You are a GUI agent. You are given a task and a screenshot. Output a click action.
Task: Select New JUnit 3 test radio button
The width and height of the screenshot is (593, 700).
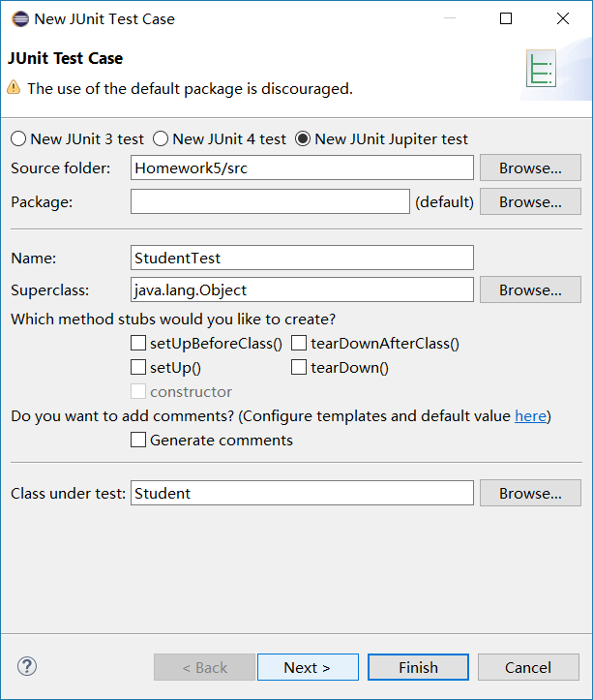[x=18, y=139]
